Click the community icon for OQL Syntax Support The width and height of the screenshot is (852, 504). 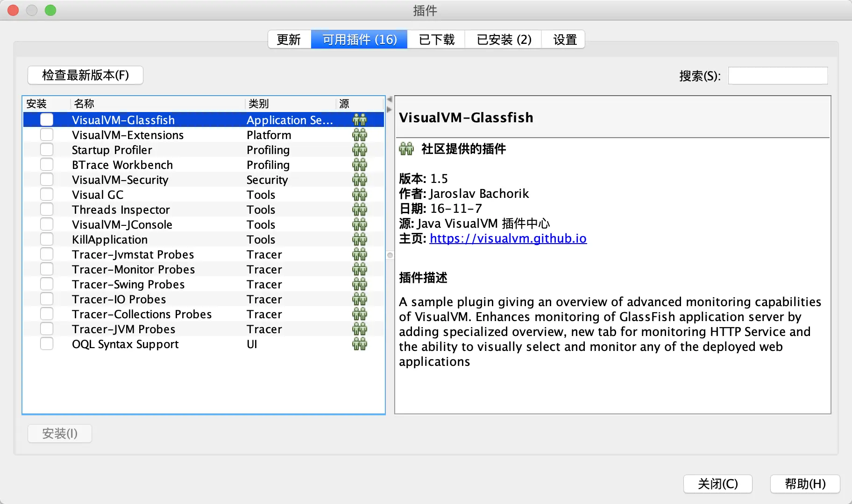pos(360,344)
